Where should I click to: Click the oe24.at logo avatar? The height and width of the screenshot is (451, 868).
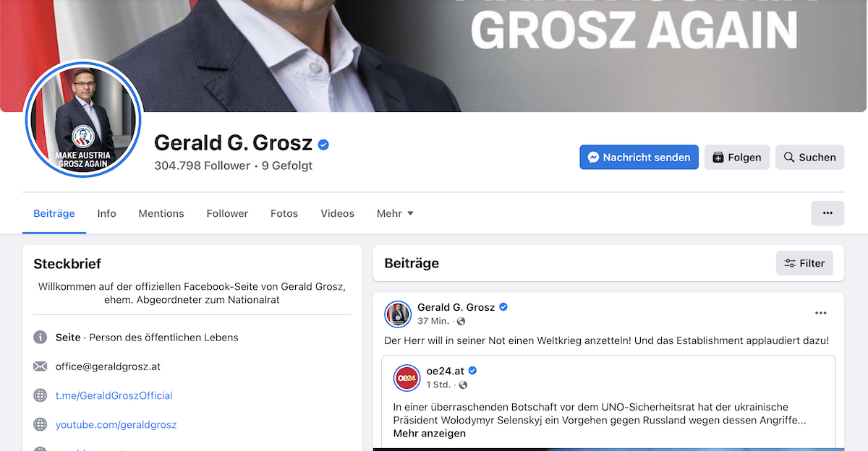407,378
